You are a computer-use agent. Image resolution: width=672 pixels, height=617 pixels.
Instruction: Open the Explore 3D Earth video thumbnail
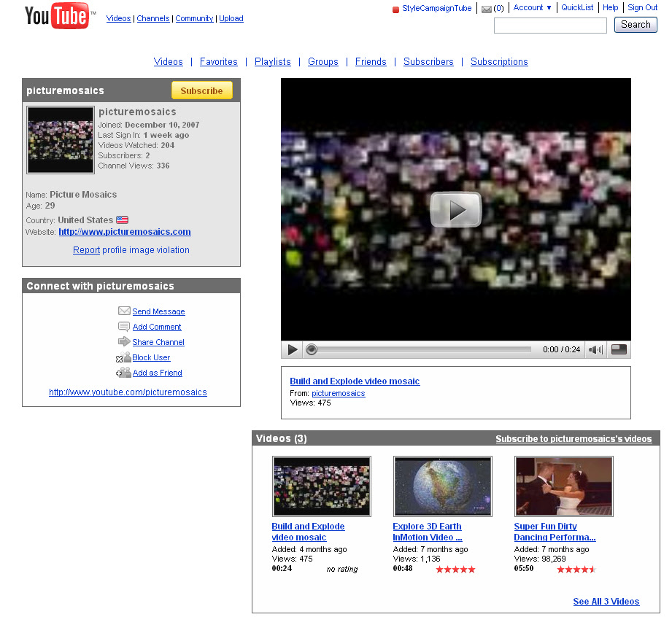[x=442, y=486]
